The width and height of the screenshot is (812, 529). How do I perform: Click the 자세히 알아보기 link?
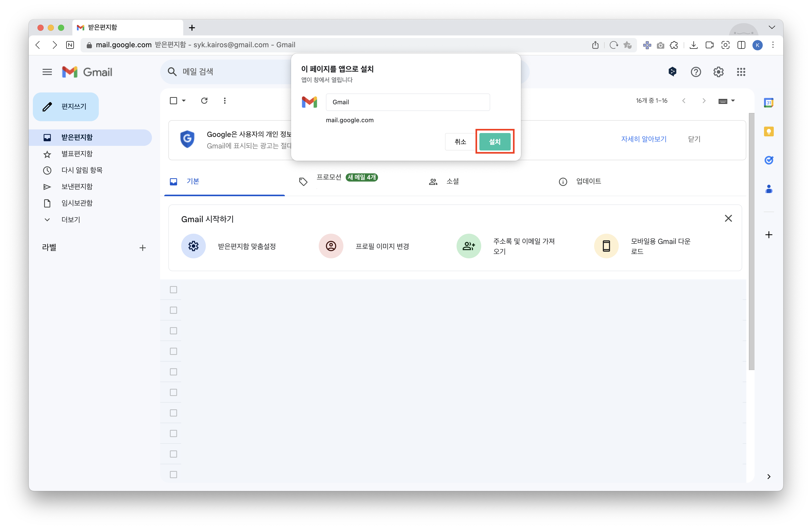643,139
